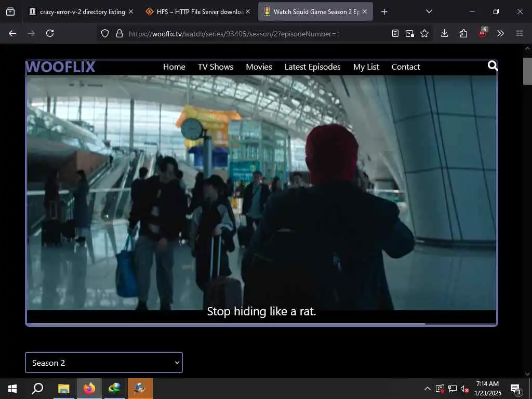Click the video player frame
Viewport: 532px width, 399px height.
point(261,192)
